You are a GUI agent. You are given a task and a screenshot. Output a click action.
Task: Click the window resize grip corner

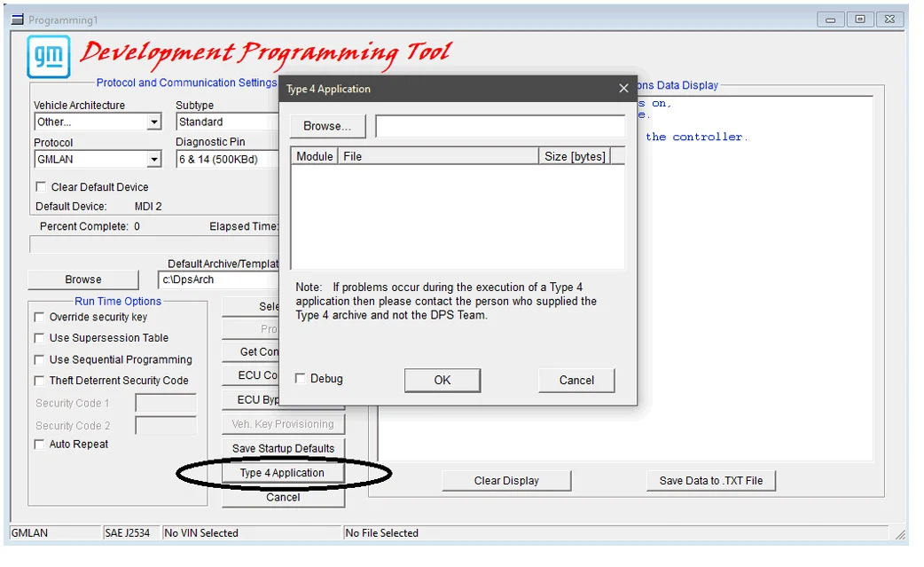pos(900,534)
